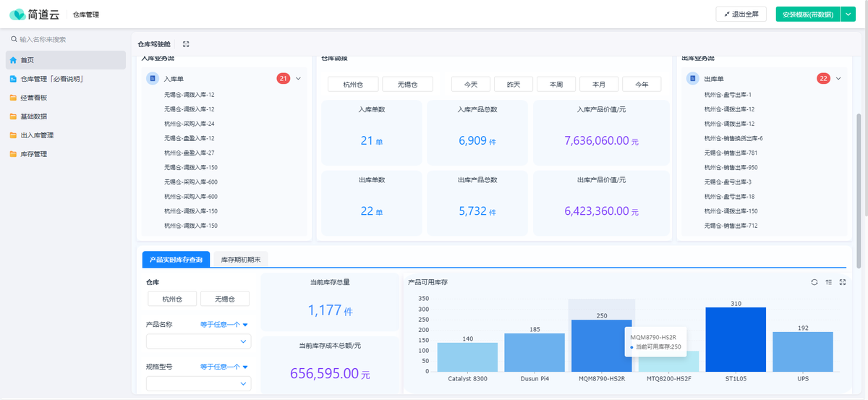Select the 杭州仓 filter in 仓库简报
The height and width of the screenshot is (400, 868).
point(352,85)
